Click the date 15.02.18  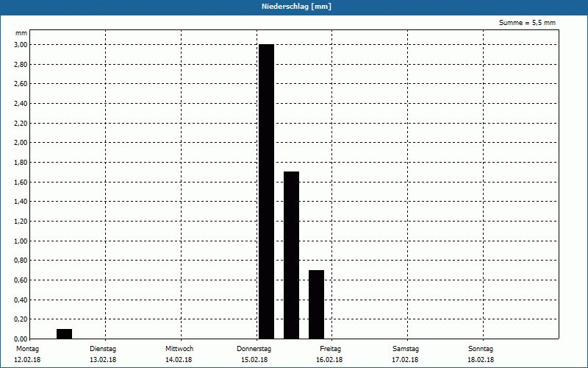(x=254, y=360)
